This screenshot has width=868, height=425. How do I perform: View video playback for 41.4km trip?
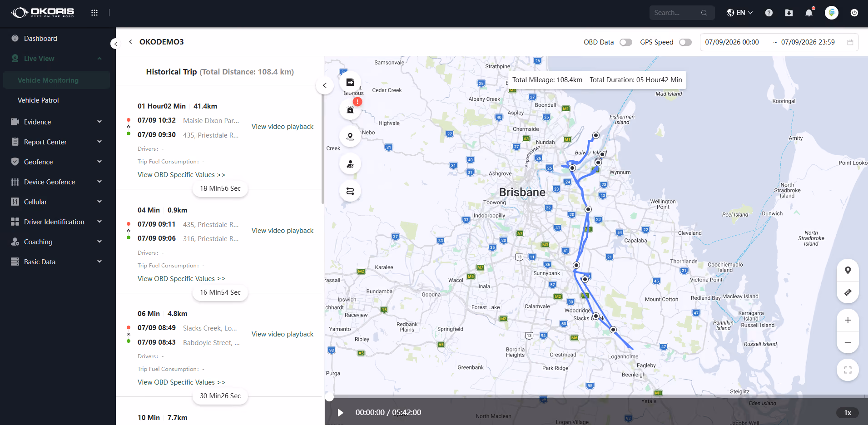click(283, 127)
